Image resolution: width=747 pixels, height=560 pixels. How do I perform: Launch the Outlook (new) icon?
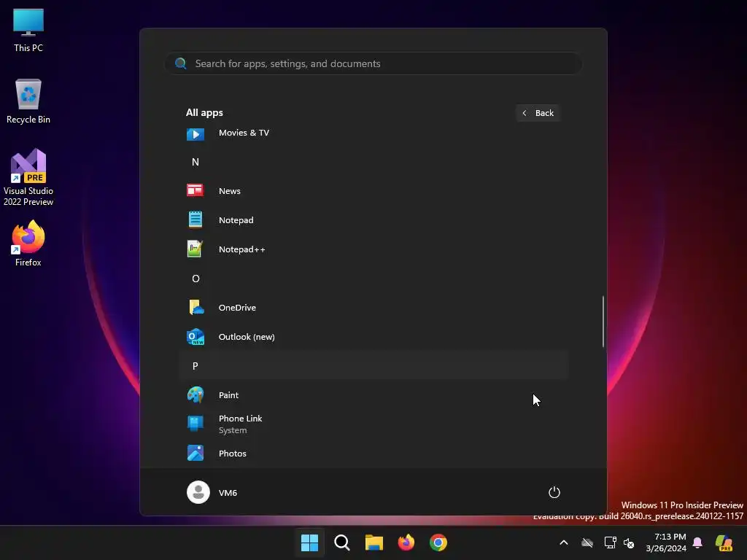point(196,337)
